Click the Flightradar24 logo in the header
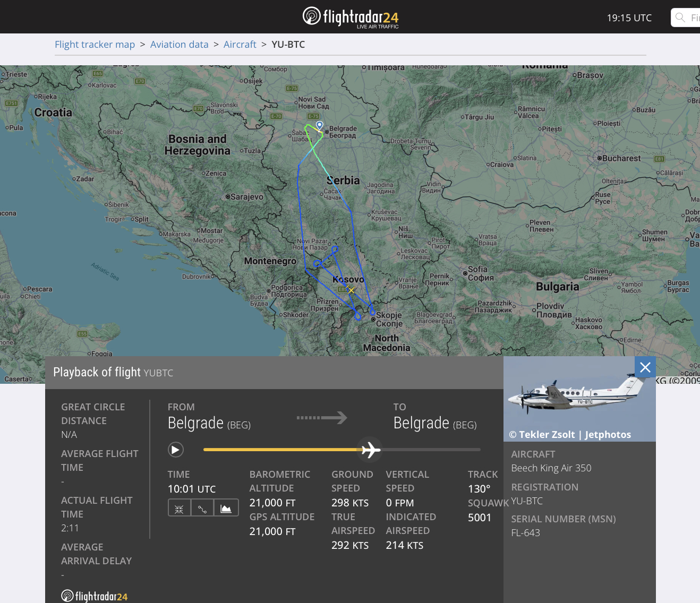This screenshot has width=700, height=603. (350, 16)
